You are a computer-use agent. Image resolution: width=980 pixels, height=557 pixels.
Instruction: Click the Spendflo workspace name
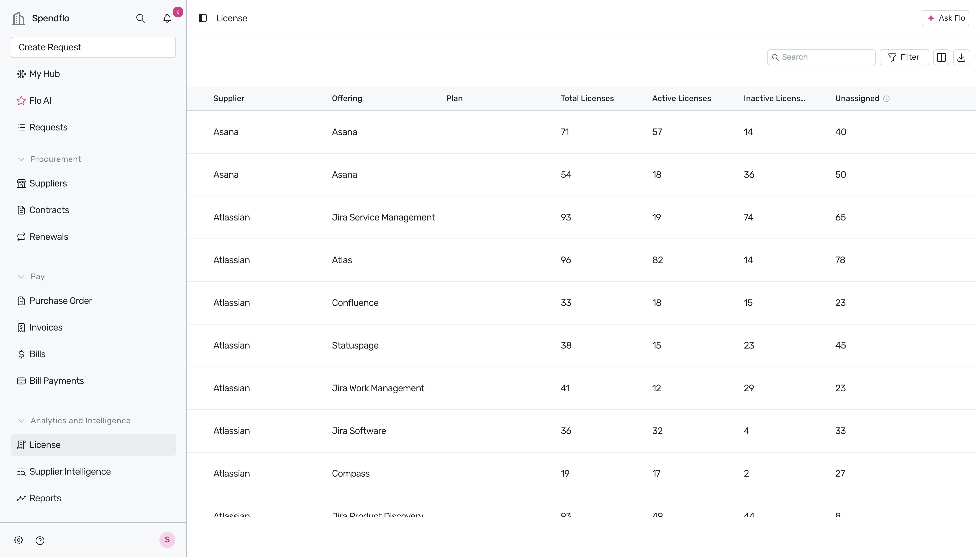tap(50, 18)
